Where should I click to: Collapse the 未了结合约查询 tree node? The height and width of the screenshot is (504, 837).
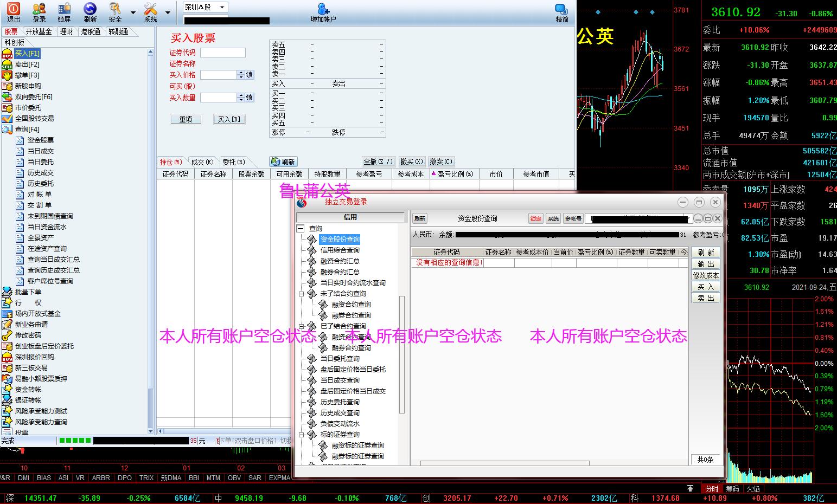302,294
